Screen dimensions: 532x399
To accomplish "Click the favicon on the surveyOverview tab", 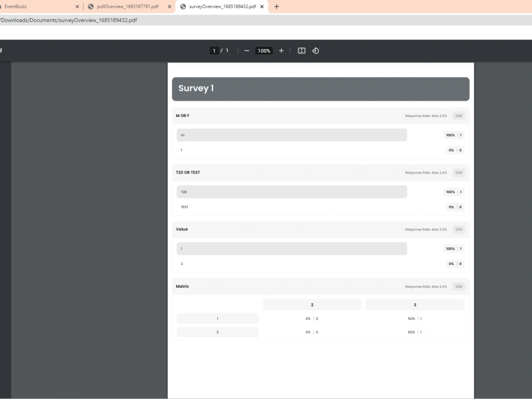I will [x=183, y=6].
